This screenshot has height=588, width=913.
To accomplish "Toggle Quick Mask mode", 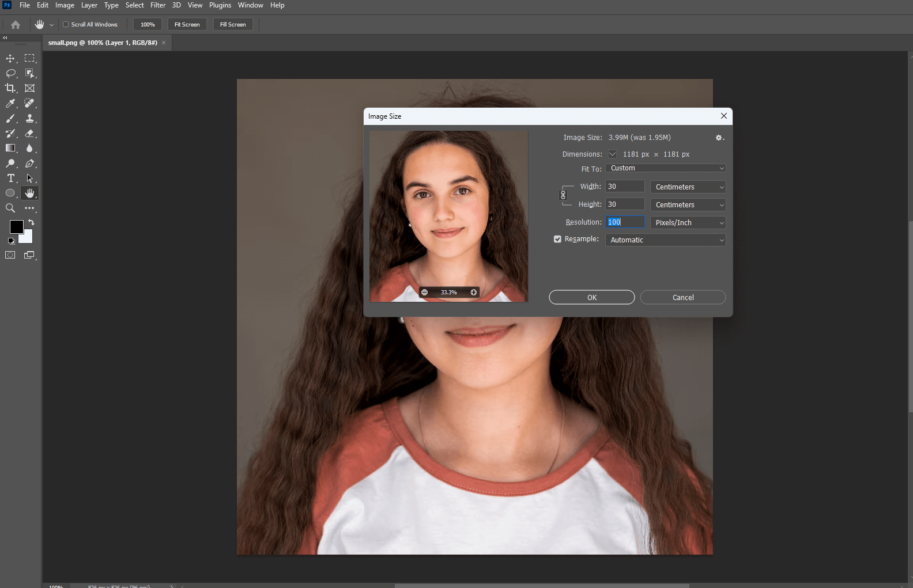I will point(10,255).
